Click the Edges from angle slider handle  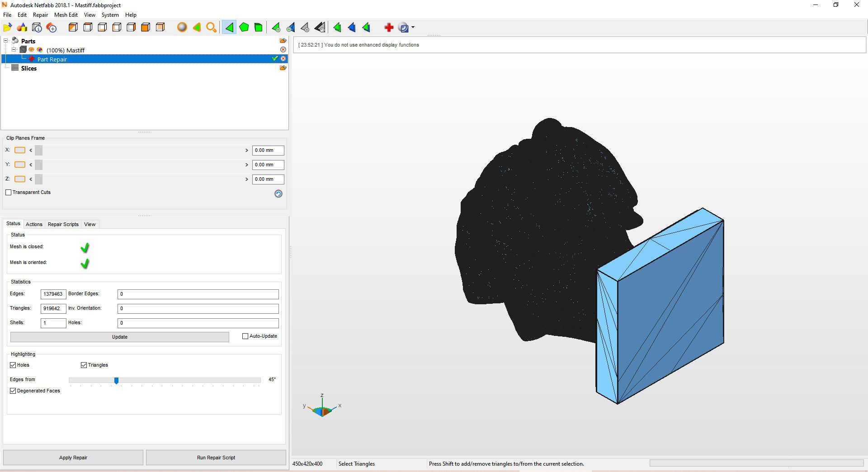point(116,381)
